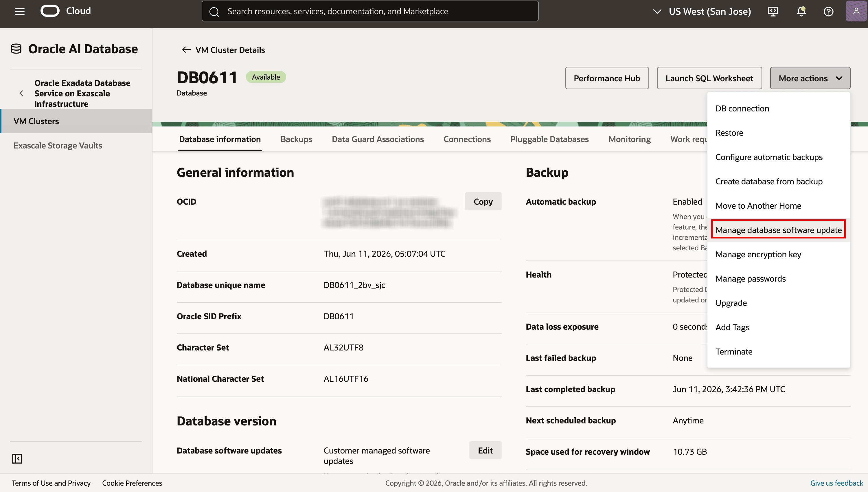Choose Restore from the menu

click(779, 133)
